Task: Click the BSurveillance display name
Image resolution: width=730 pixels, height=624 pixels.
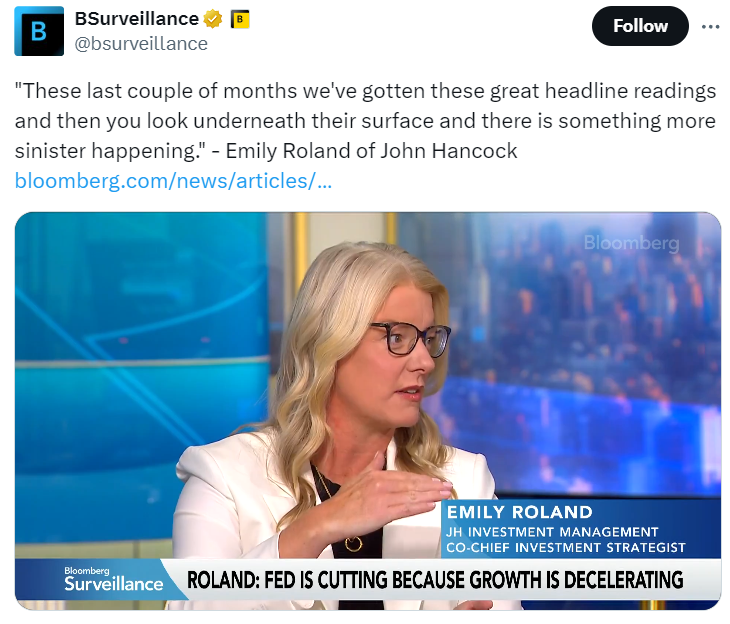Action: click(137, 19)
